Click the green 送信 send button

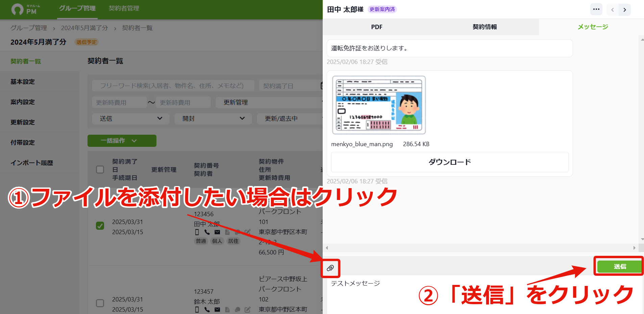(x=620, y=267)
